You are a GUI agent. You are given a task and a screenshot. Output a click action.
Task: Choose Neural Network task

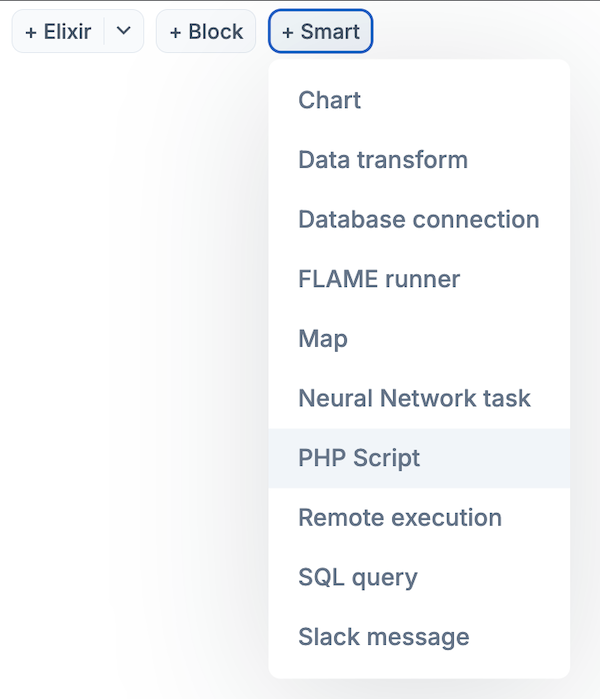[414, 398]
